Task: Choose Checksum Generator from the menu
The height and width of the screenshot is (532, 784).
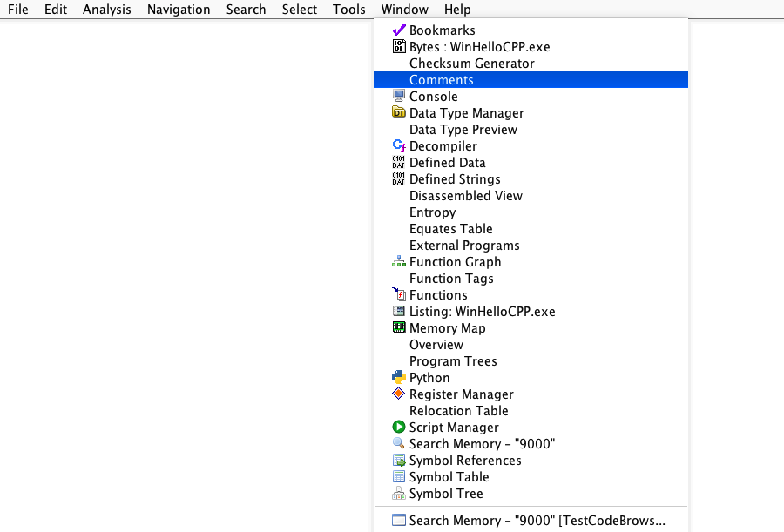Action: [472, 64]
